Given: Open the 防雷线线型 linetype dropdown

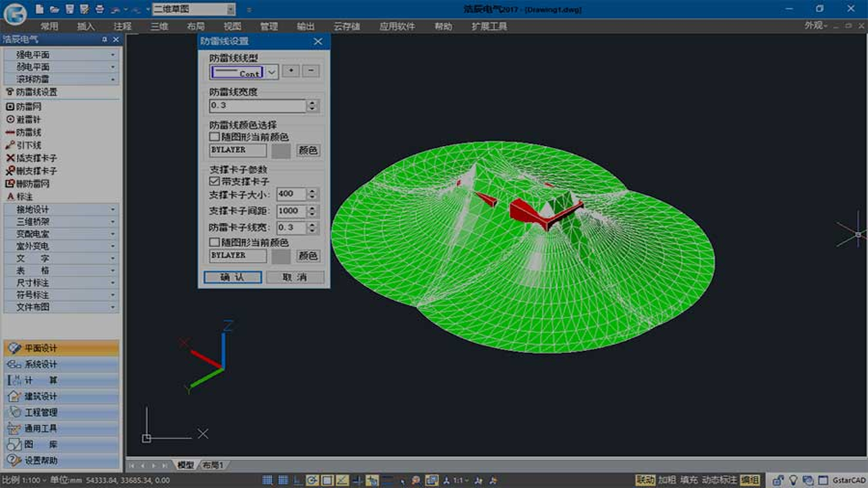Looking at the screenshot, I should (272, 72).
